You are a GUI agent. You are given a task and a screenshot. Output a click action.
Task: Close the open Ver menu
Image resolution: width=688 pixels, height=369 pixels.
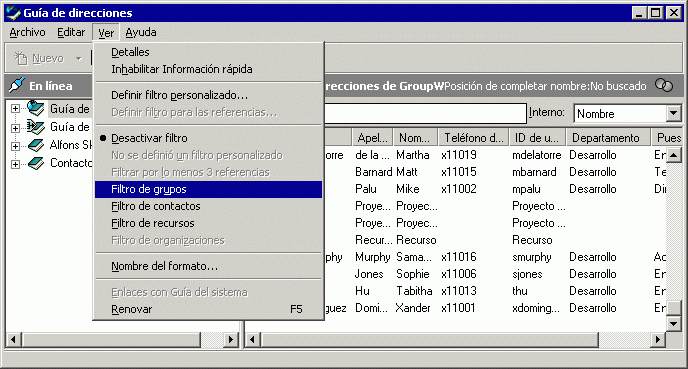(x=106, y=33)
